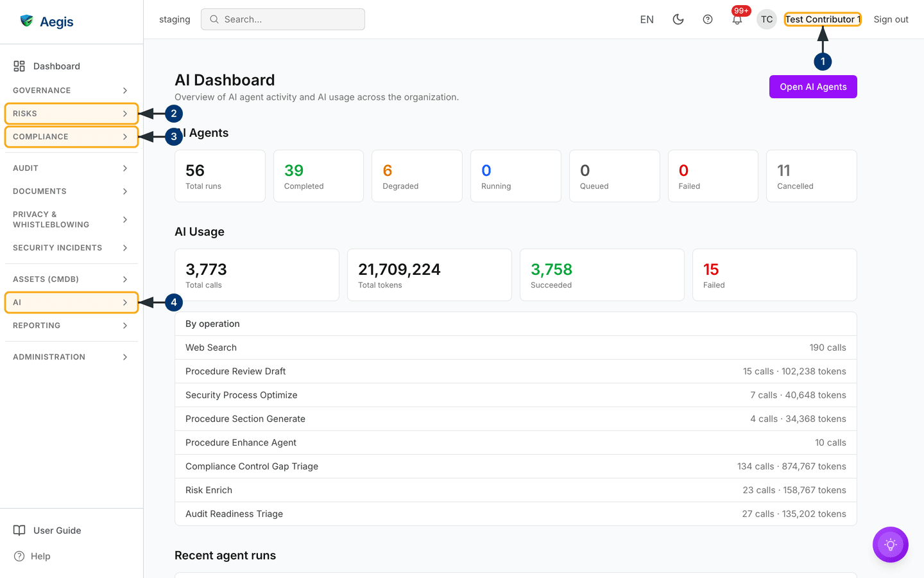This screenshot has height=578, width=924.
Task: Open the help question mark icon
Action: [x=708, y=19]
